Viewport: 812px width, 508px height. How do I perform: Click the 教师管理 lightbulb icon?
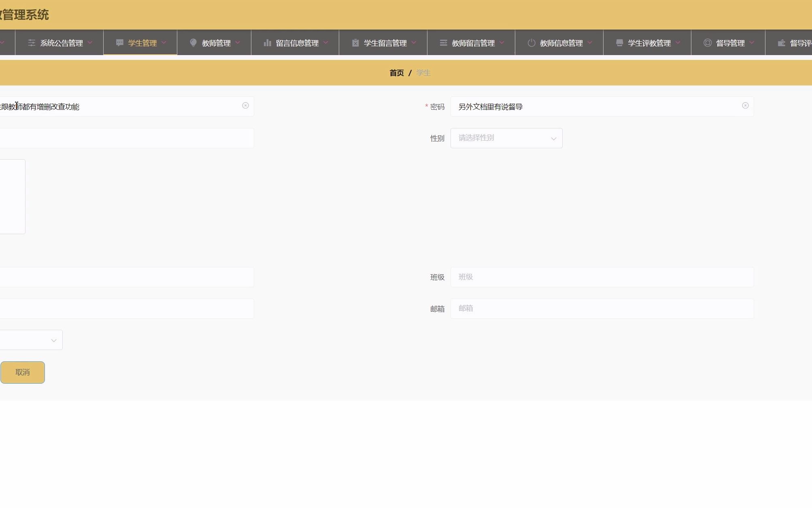[193, 43]
